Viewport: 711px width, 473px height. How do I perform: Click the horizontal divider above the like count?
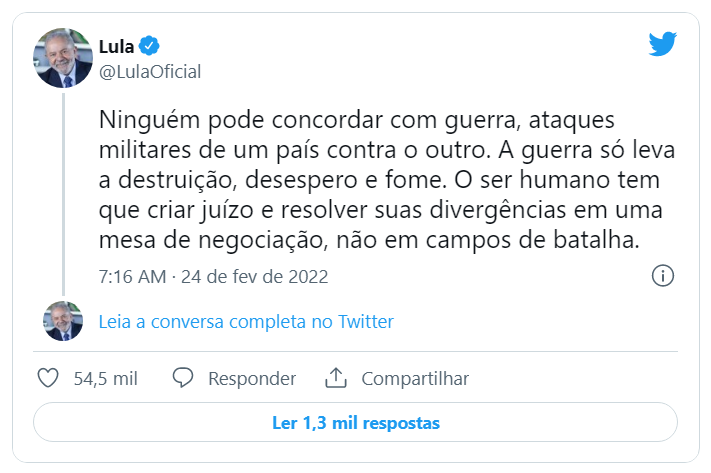pos(356,351)
